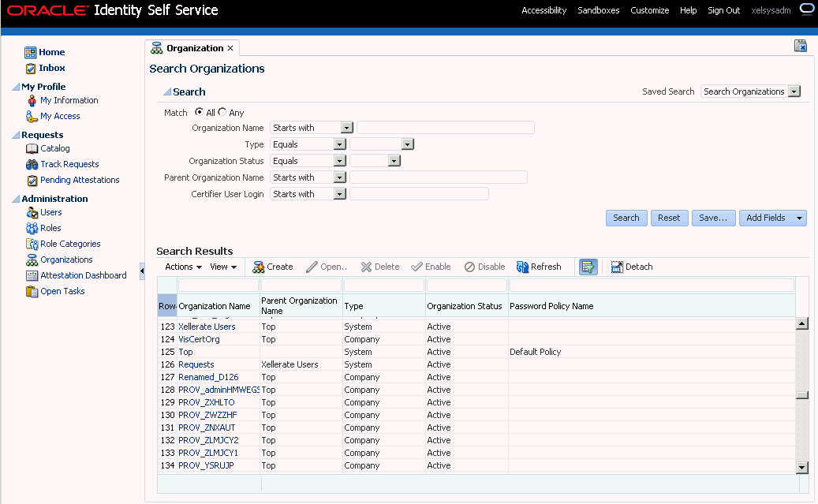Open Pending Attestations icon
The height and width of the screenshot is (504, 818).
[32, 181]
